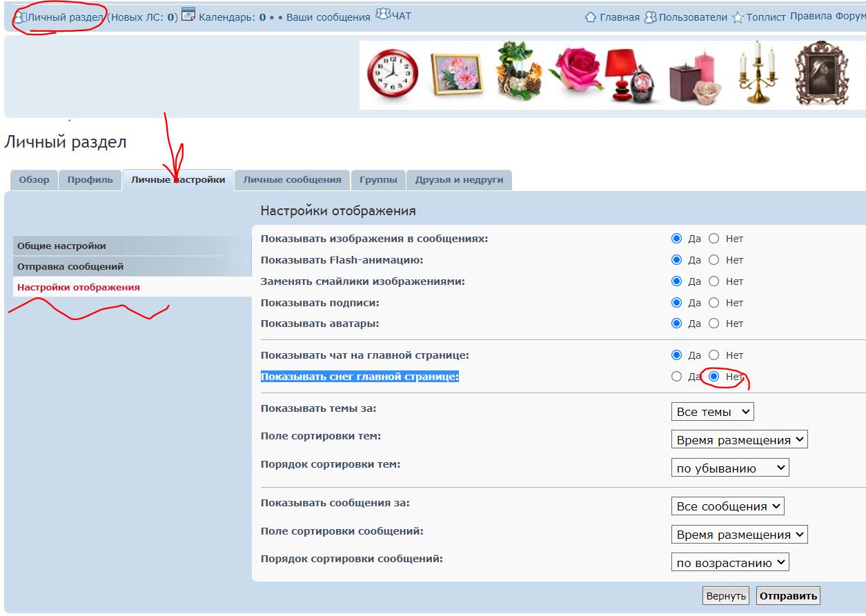Click the chat people icon

click(383, 14)
